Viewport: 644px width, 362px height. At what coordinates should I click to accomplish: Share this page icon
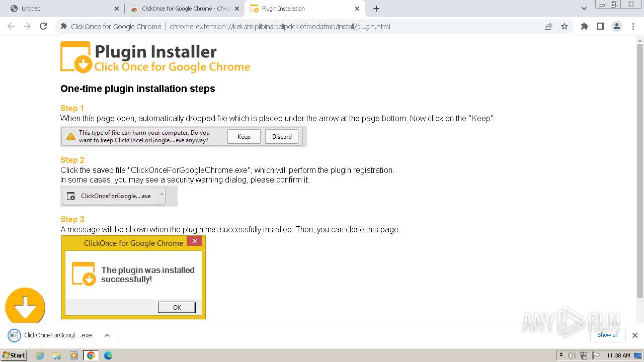click(x=548, y=27)
